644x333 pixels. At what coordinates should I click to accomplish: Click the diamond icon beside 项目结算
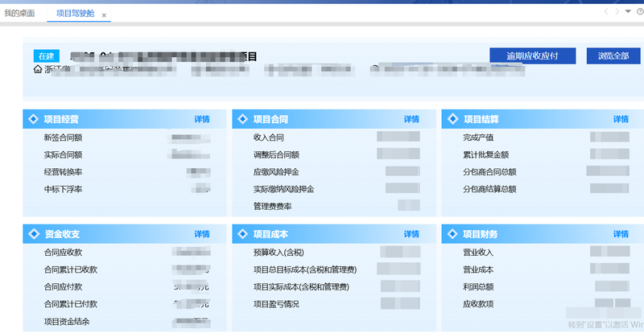click(x=452, y=120)
